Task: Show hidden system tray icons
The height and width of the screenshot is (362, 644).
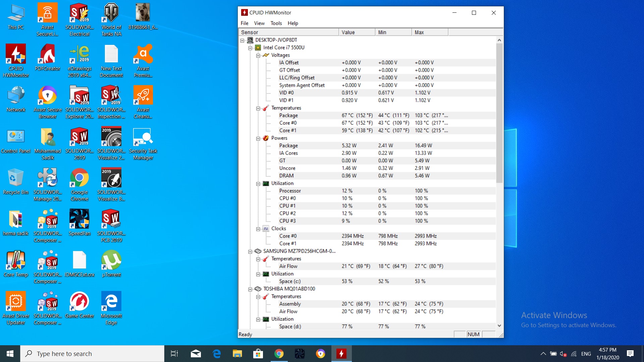Action: (543, 354)
